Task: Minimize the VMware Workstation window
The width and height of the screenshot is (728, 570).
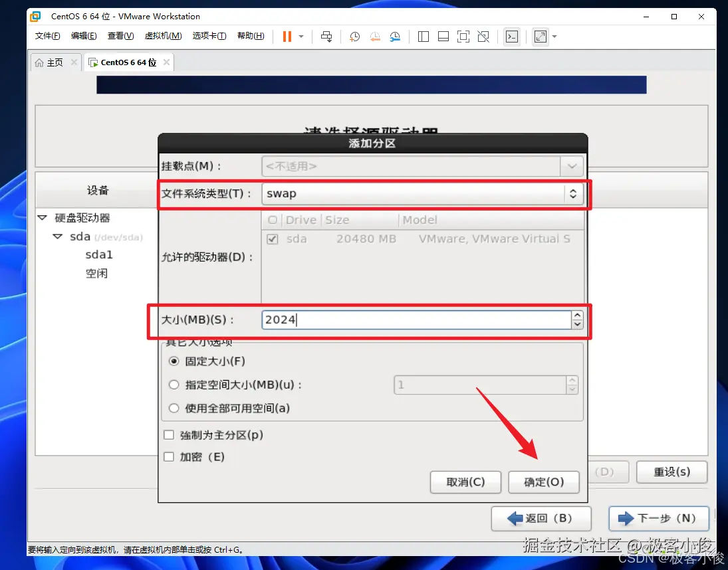Action: (646, 16)
